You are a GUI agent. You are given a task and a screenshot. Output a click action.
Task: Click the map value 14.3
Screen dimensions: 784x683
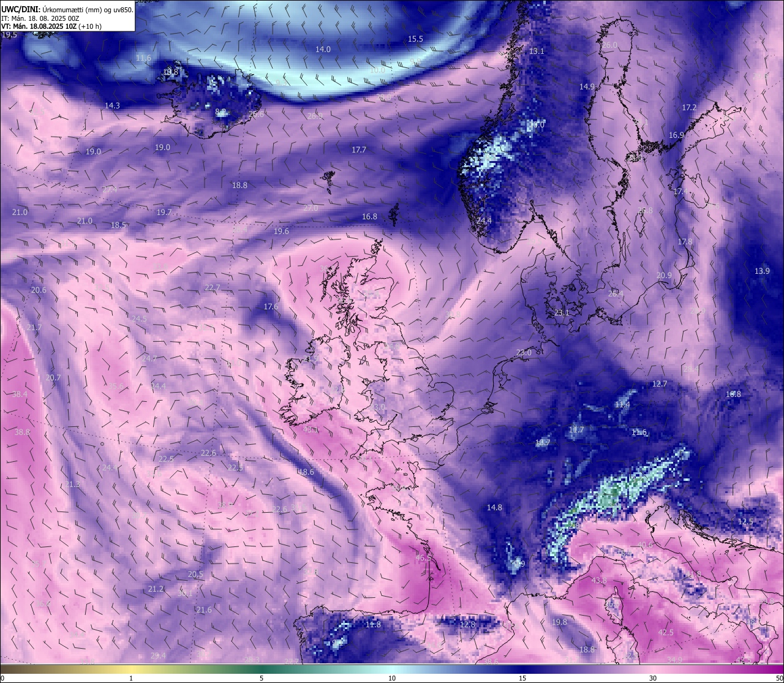pyautogui.click(x=112, y=105)
